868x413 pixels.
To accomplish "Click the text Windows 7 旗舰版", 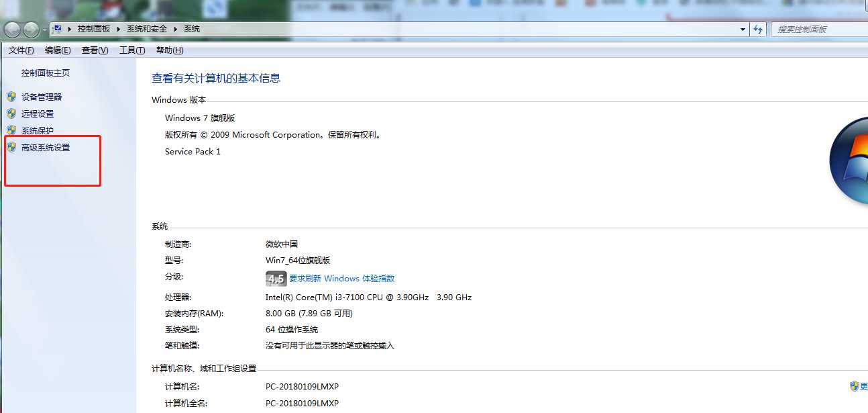I will pos(200,118).
